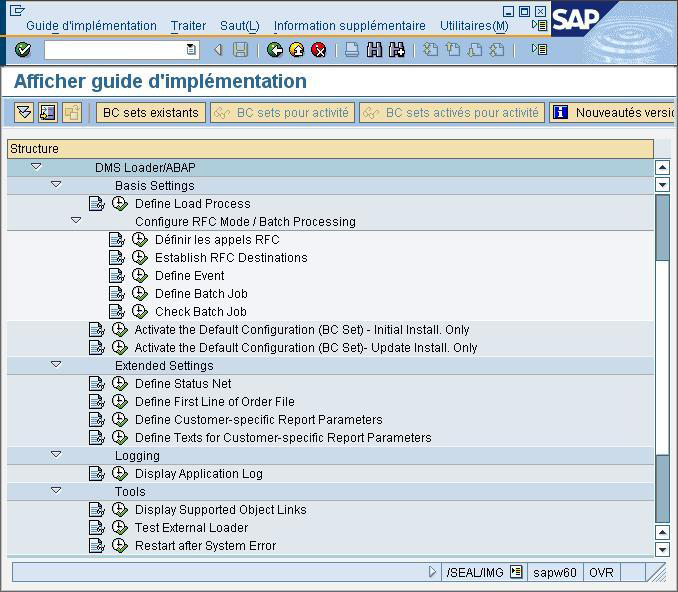The image size is (678, 592).
Task: Execute the Check Batch Job activity
Action: [x=140, y=312]
